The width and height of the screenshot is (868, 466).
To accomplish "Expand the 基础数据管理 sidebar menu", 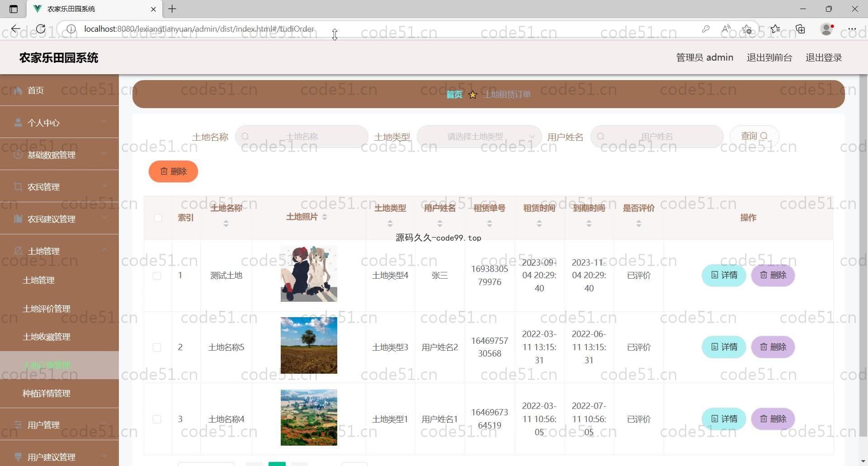I will 59,155.
